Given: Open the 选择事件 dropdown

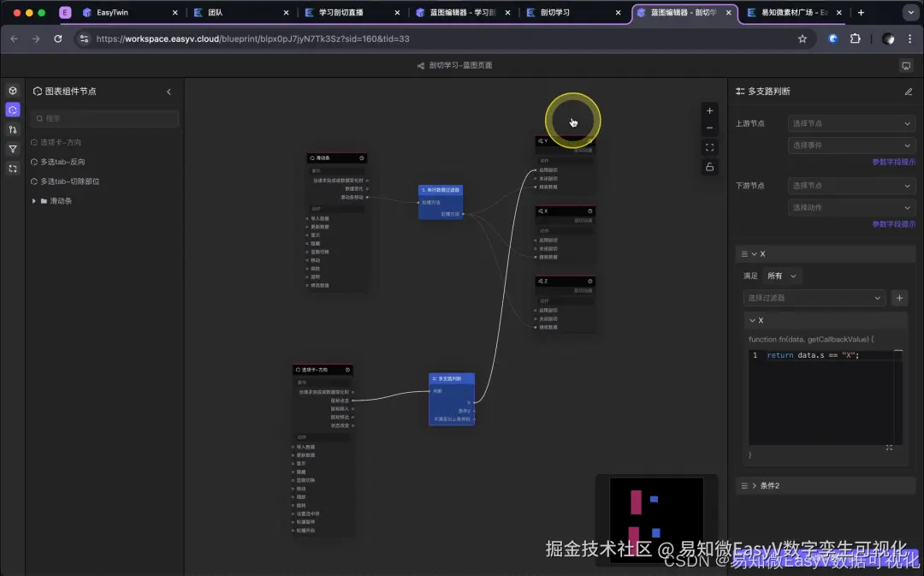Looking at the screenshot, I should click(851, 145).
